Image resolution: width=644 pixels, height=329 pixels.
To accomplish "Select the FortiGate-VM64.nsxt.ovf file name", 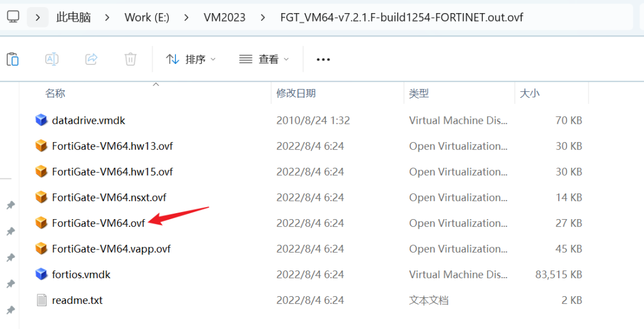I will pos(109,198).
